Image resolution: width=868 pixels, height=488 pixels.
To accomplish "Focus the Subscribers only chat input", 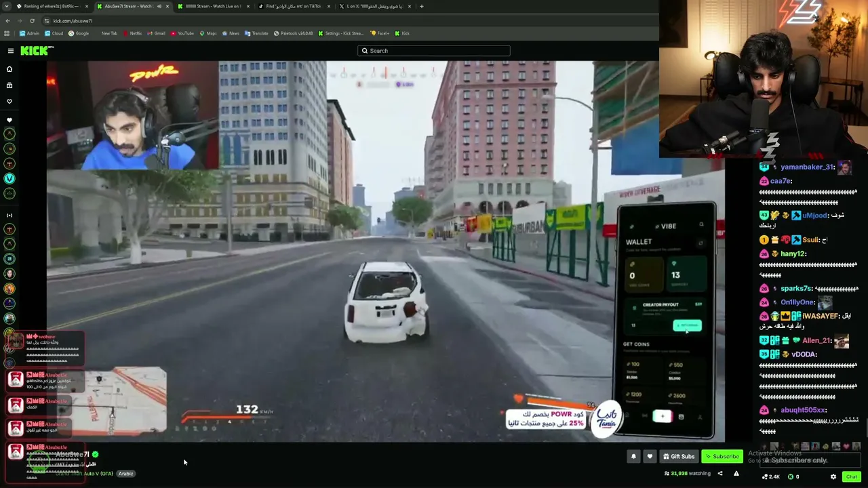I will pyautogui.click(x=810, y=460).
